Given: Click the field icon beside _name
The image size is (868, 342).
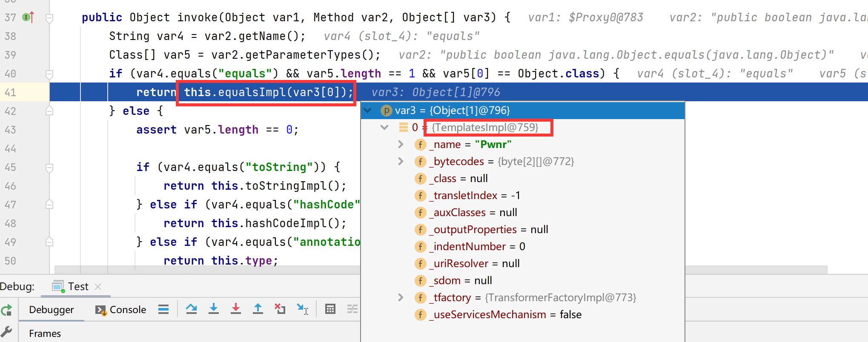Looking at the screenshot, I should 420,145.
